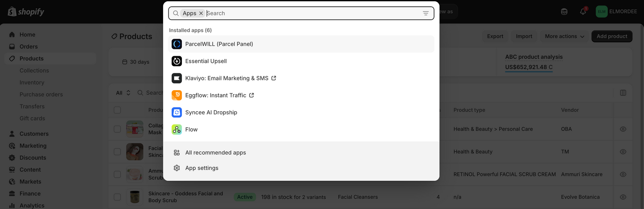This screenshot has width=644, height=209.
Task: Open Collections in sidebar
Action: click(x=34, y=71)
